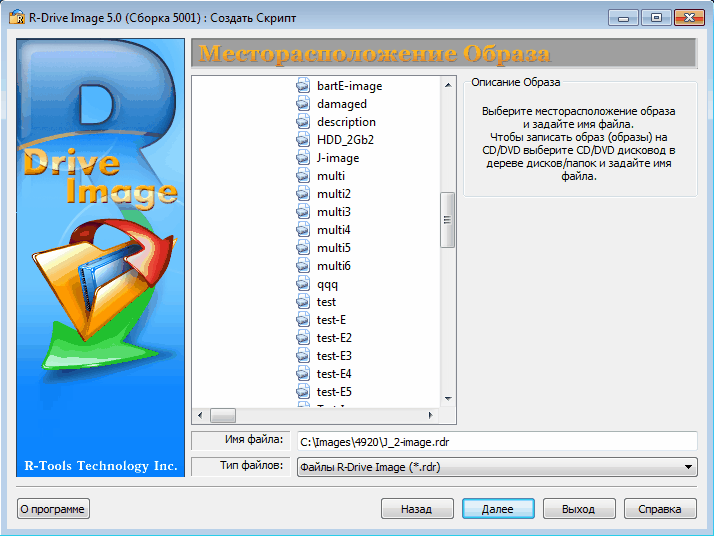
Task: Select the test file name
Action: [x=326, y=301]
